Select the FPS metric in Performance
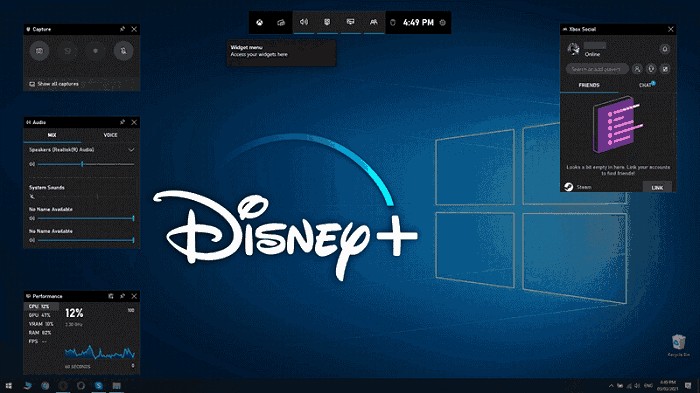700x393 pixels. [41, 342]
